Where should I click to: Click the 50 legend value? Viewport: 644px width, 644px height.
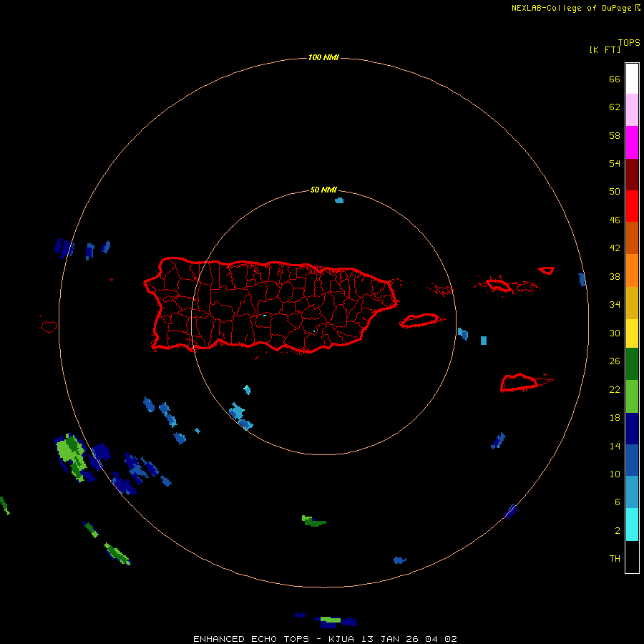[615, 191]
